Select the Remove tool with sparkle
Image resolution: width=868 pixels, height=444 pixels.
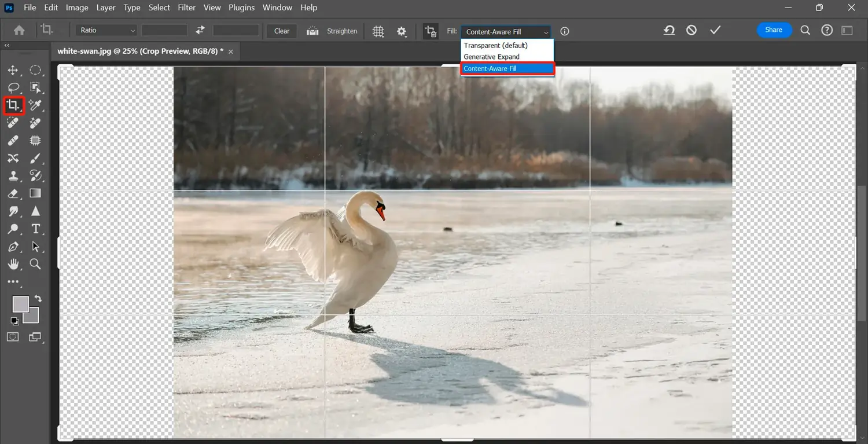pos(35,123)
